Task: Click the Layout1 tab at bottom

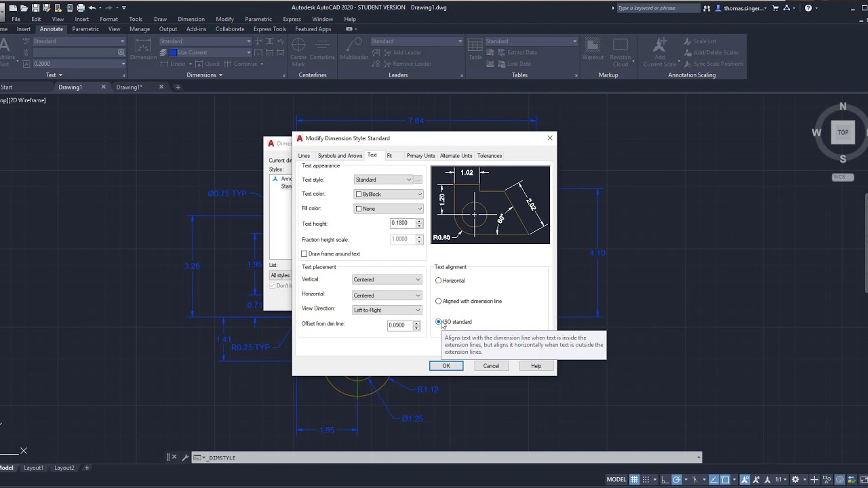Action: tap(33, 468)
